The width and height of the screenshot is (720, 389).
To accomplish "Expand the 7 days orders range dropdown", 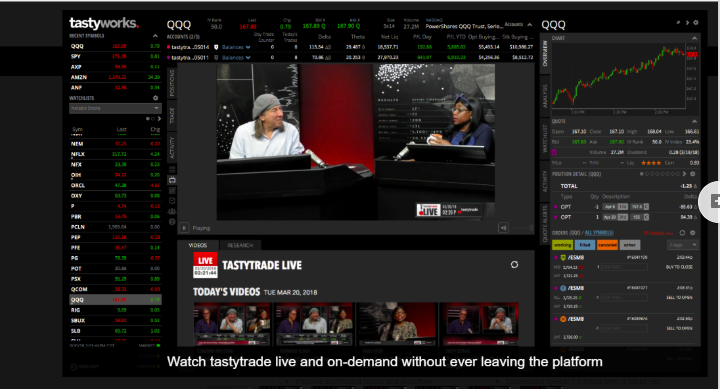I will pos(682,245).
